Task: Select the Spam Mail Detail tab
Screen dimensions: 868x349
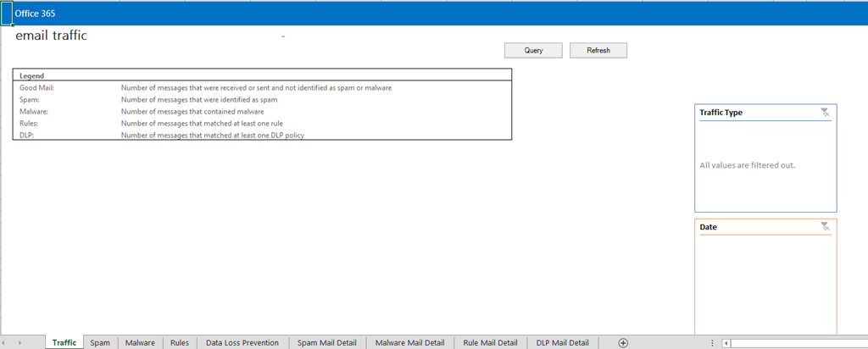Action: tap(326, 343)
